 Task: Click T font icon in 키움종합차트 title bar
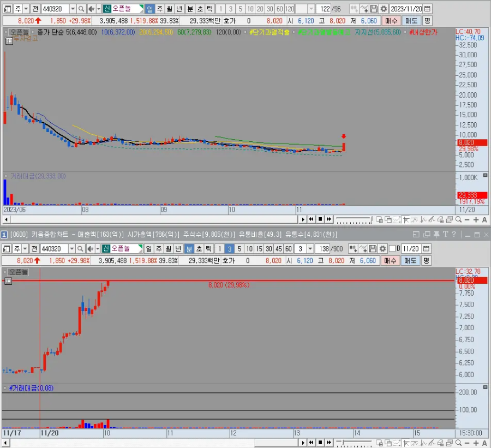445,234
